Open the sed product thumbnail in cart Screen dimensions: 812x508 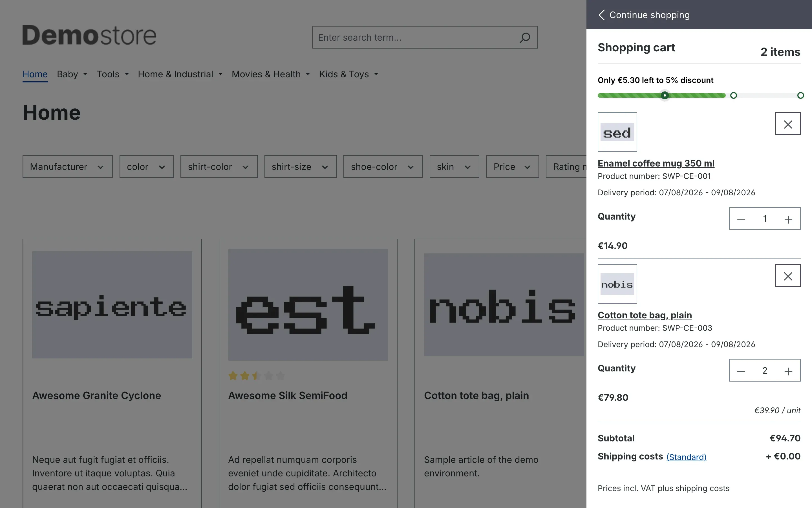pyautogui.click(x=617, y=132)
